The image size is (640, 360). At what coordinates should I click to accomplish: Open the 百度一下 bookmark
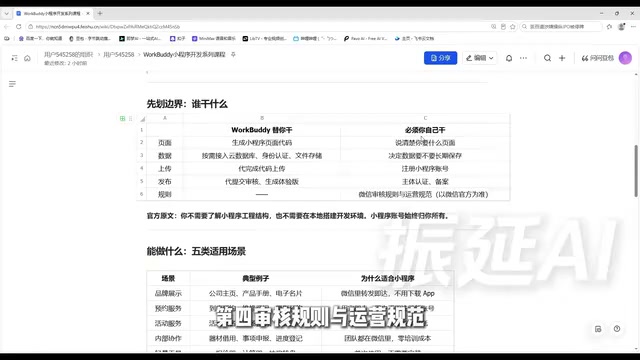pos(40,38)
